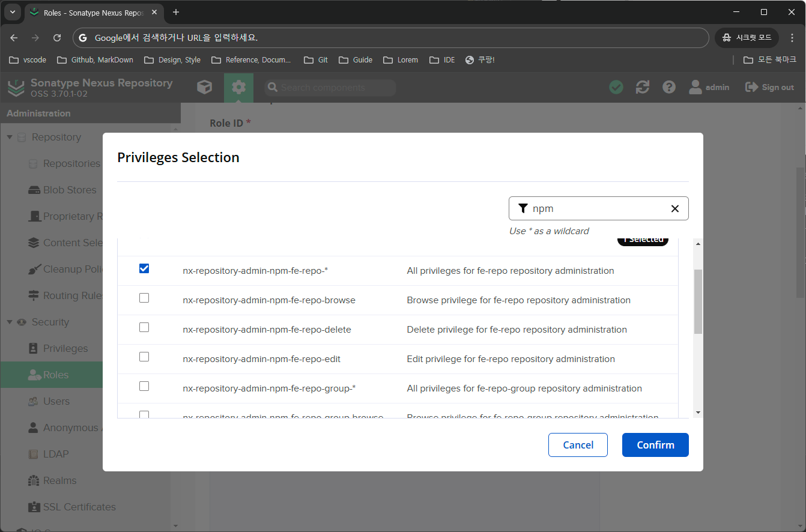Open the Guide bookmark folder

pyautogui.click(x=356, y=59)
